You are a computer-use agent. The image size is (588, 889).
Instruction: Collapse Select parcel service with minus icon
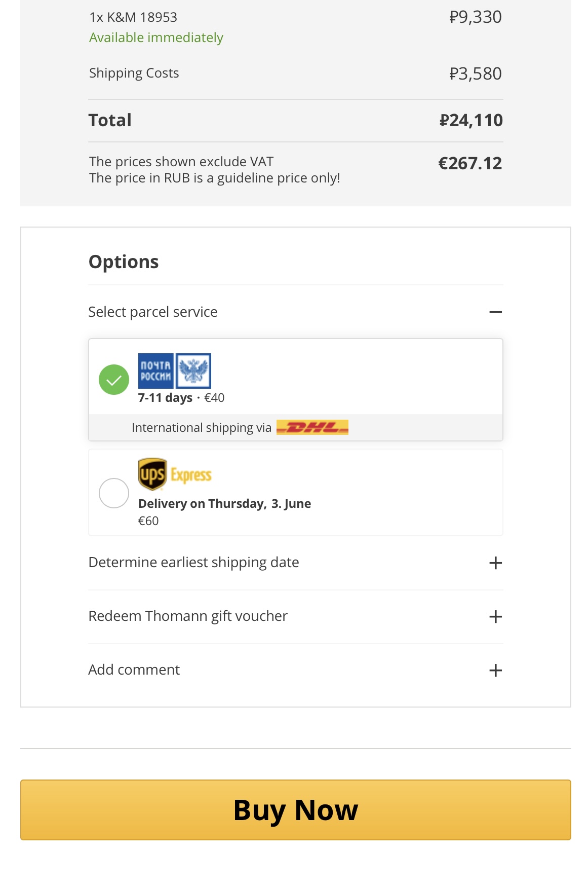[495, 312]
